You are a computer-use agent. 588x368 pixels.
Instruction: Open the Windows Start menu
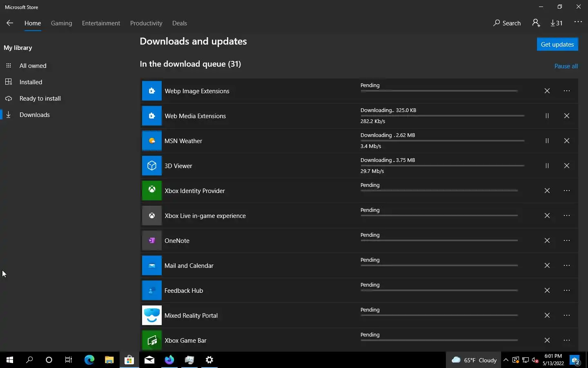(x=10, y=360)
